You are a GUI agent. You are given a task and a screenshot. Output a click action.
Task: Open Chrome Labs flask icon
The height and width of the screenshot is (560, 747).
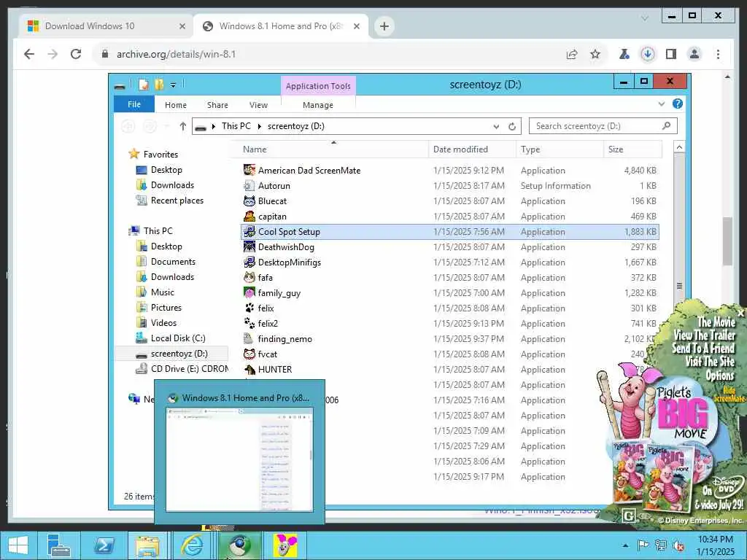(624, 54)
